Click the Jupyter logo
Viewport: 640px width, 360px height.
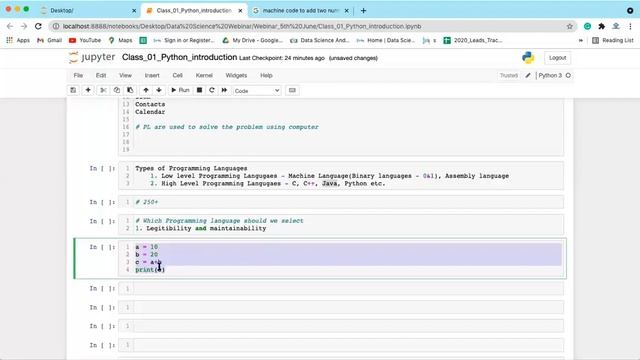tap(92, 58)
